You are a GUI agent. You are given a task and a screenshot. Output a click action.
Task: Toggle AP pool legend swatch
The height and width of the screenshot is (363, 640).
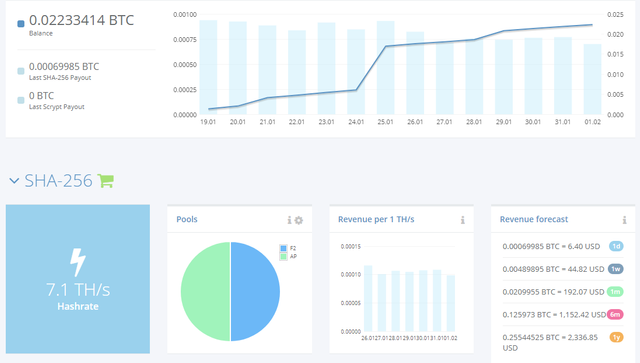(x=283, y=256)
